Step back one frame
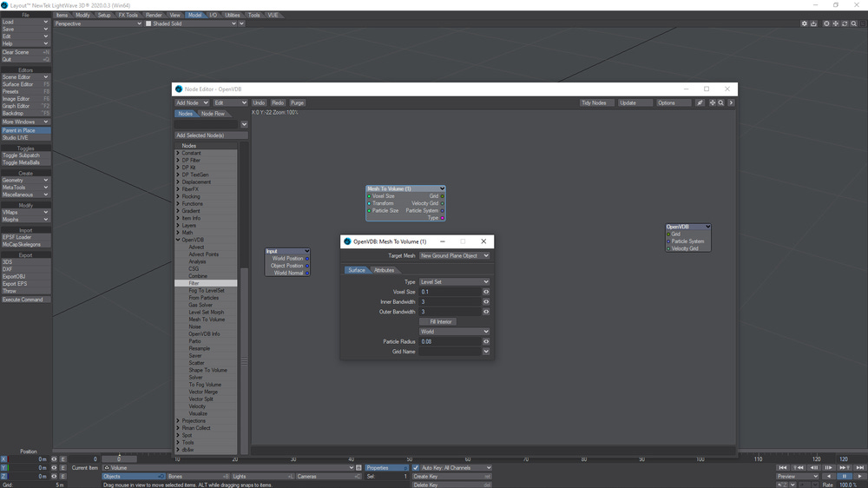Screen dimensions: 868x488 (814, 467)
